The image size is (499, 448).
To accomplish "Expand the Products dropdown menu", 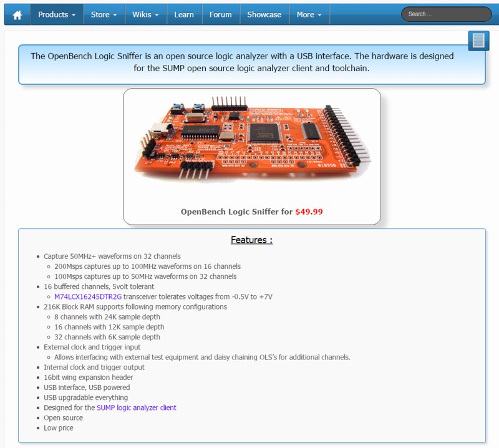I will 57,14.
